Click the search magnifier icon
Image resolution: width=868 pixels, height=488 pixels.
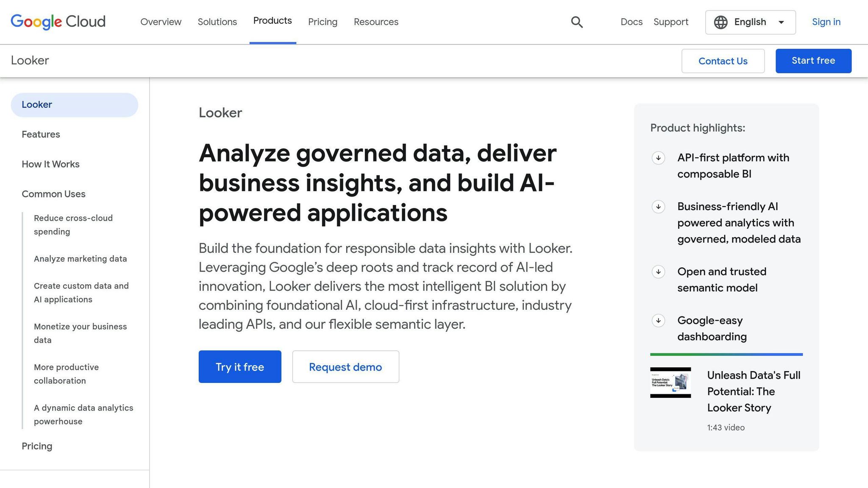point(577,22)
